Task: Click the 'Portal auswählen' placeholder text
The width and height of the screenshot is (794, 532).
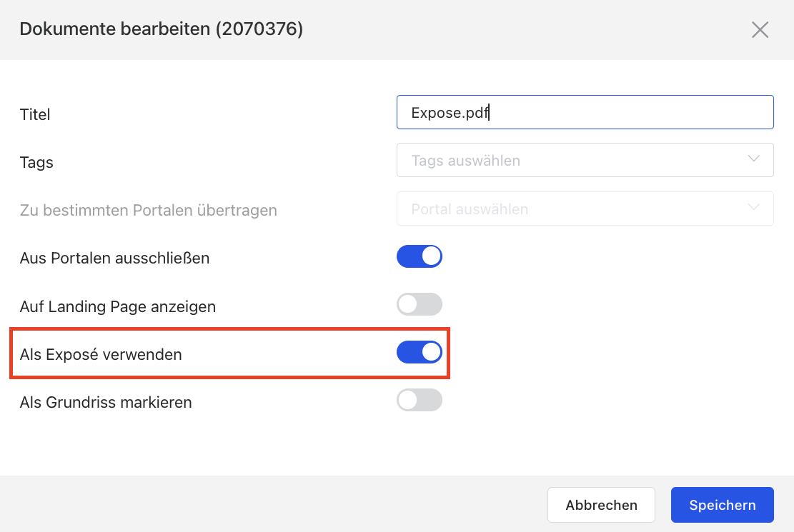Action: coord(470,209)
